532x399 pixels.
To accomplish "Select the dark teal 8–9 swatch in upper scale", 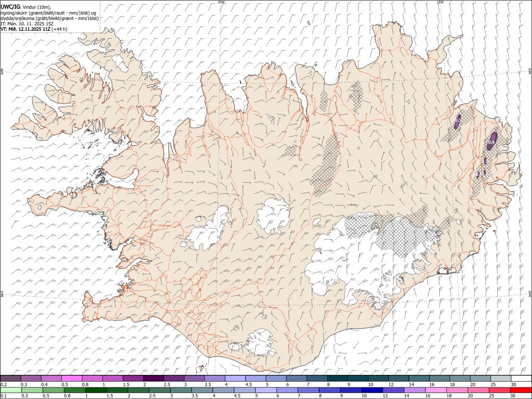I will (337, 378).
